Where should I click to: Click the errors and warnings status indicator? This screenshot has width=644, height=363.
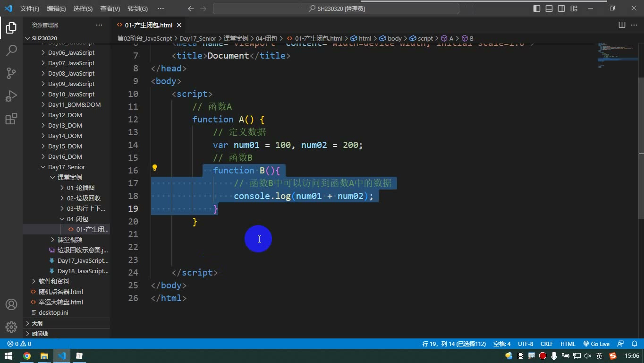[x=19, y=344]
